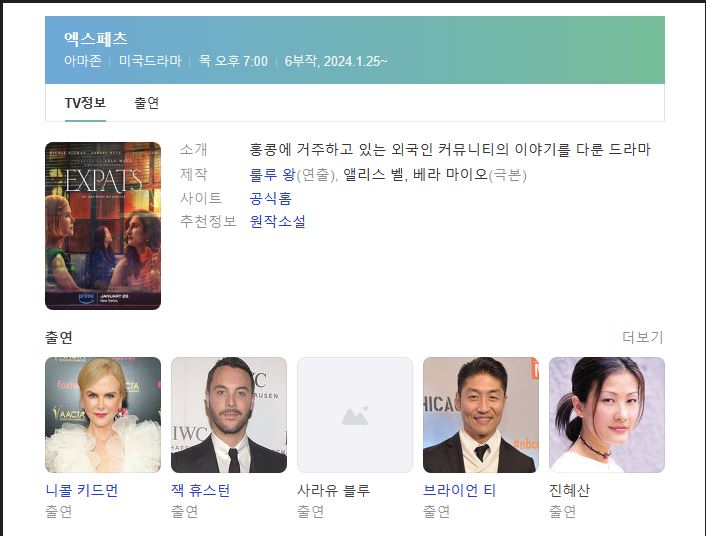The image size is (706, 536).
Task: Click the 아마존 network label
Action: 81,61
